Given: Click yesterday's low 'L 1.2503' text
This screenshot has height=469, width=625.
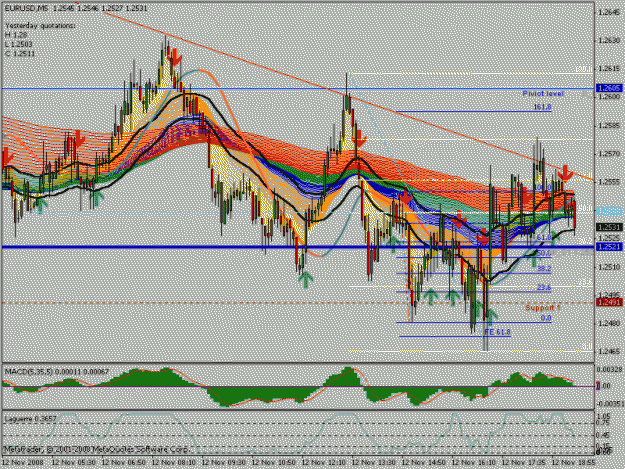Looking at the screenshot, I should tap(19, 44).
